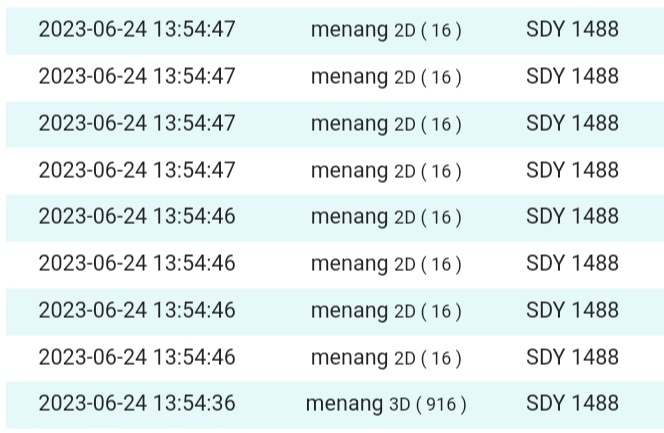Click SDY 1488 in the 3D row
Image resolution: width=664 pixels, height=433 pixels.
[572, 403]
